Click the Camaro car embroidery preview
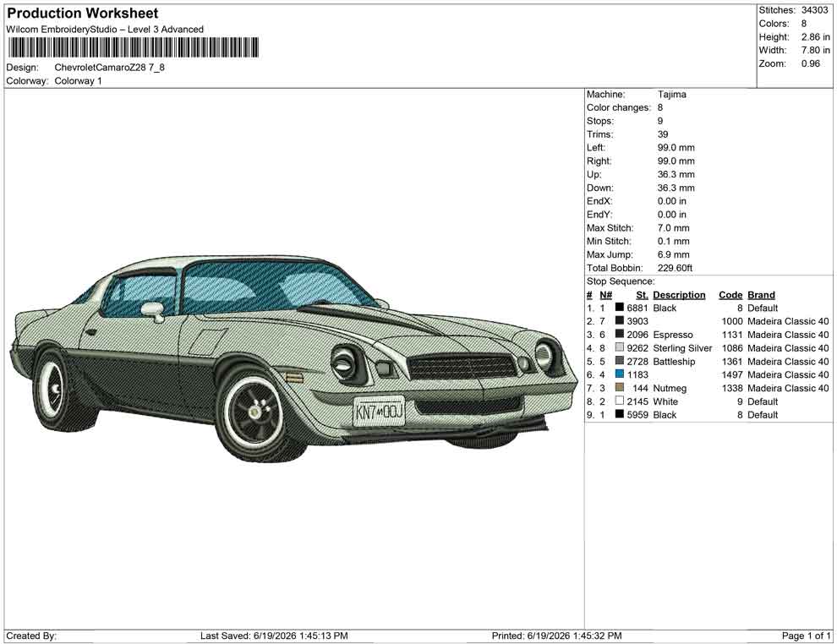 [x=293, y=359]
